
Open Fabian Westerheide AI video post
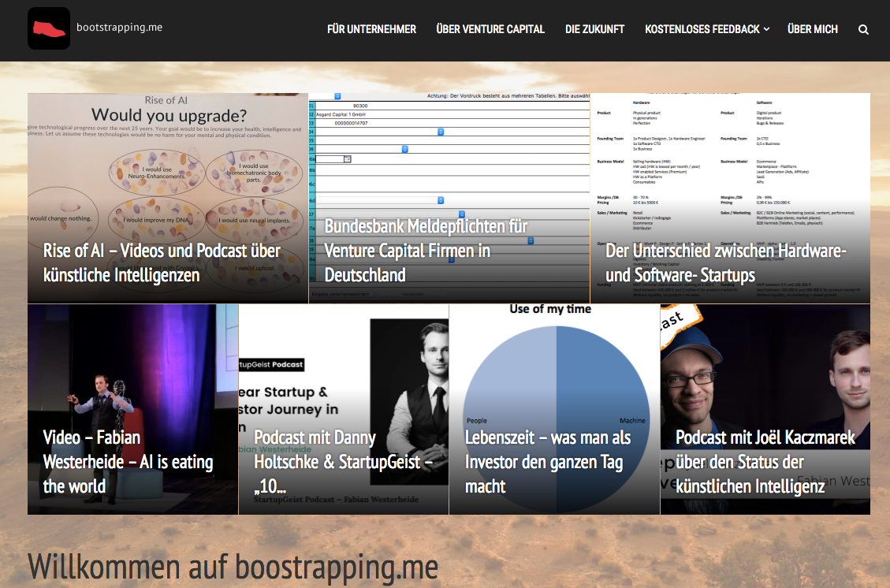pos(128,461)
